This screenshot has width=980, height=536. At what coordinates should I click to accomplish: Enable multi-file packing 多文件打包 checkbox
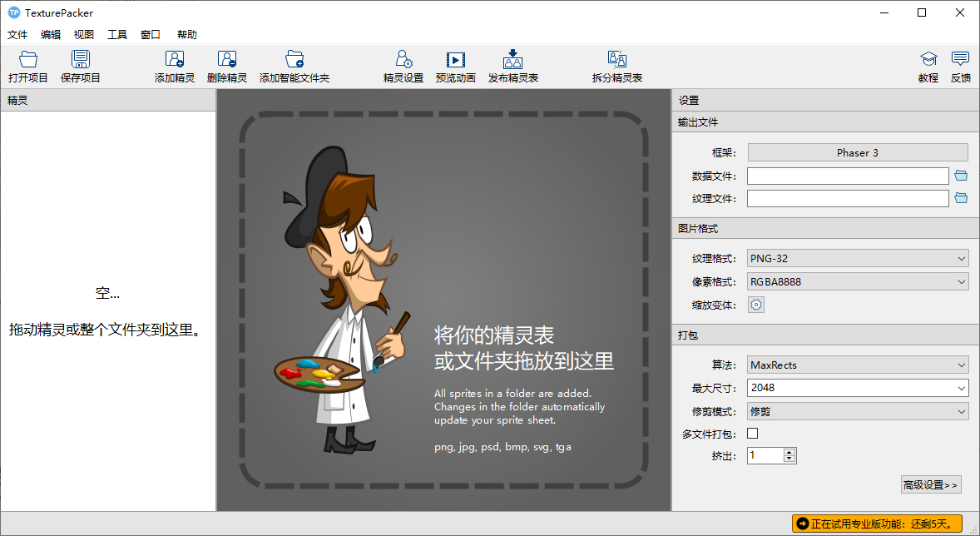[x=753, y=433]
